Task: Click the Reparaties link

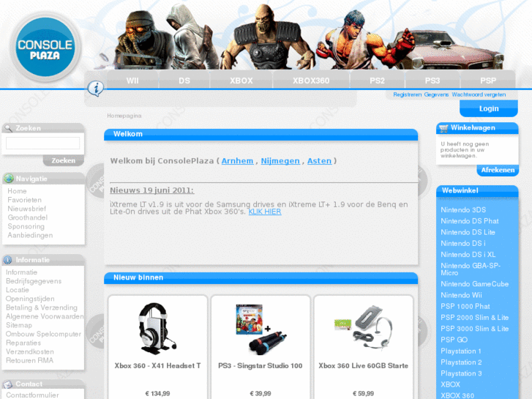Action: coord(23,343)
